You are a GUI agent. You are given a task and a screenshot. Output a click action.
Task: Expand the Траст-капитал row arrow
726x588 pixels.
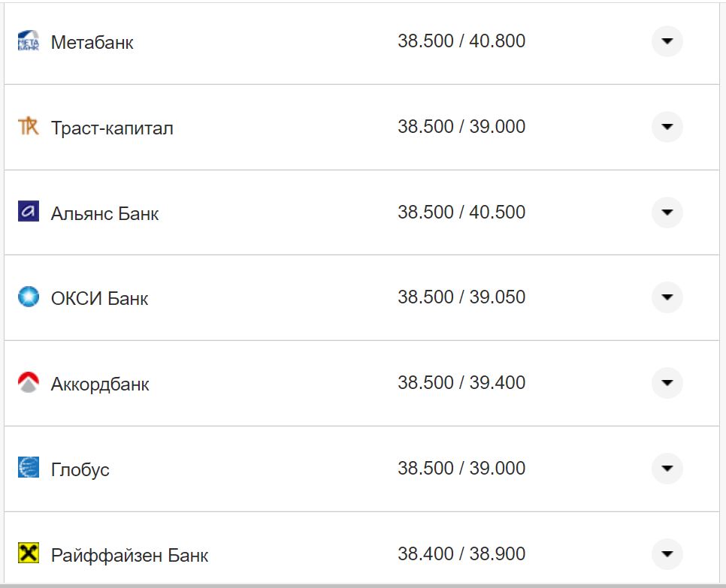point(667,127)
